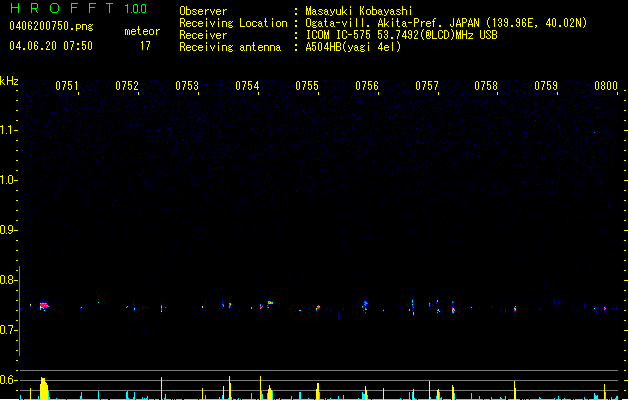
Task: Click the 0.8 frequency axis label
Action: point(7,280)
